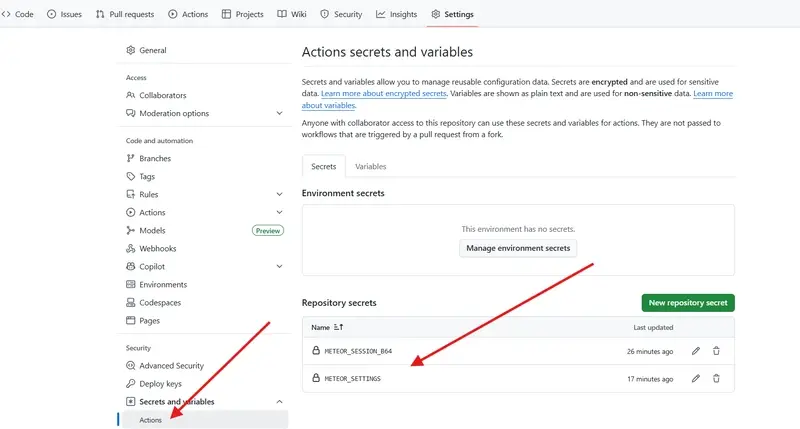Image resolution: width=800 pixels, height=429 pixels.
Task: Click New repository secret button
Action: coord(688,302)
